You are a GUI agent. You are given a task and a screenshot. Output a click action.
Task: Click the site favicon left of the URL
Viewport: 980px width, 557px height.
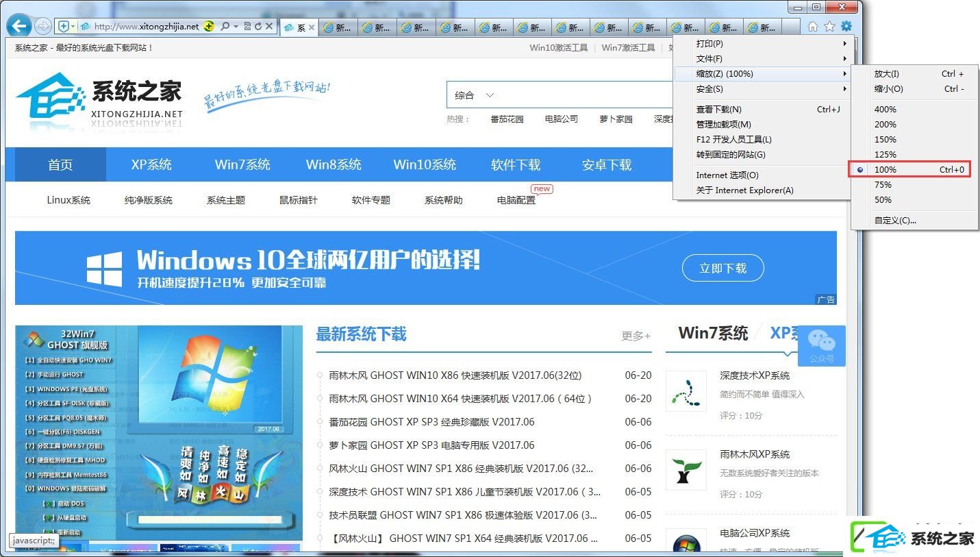(x=86, y=27)
